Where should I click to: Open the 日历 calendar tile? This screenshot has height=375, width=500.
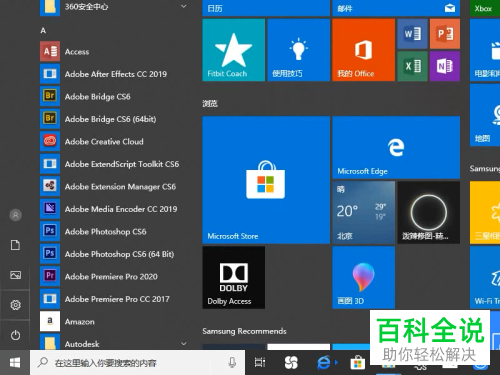266,8
